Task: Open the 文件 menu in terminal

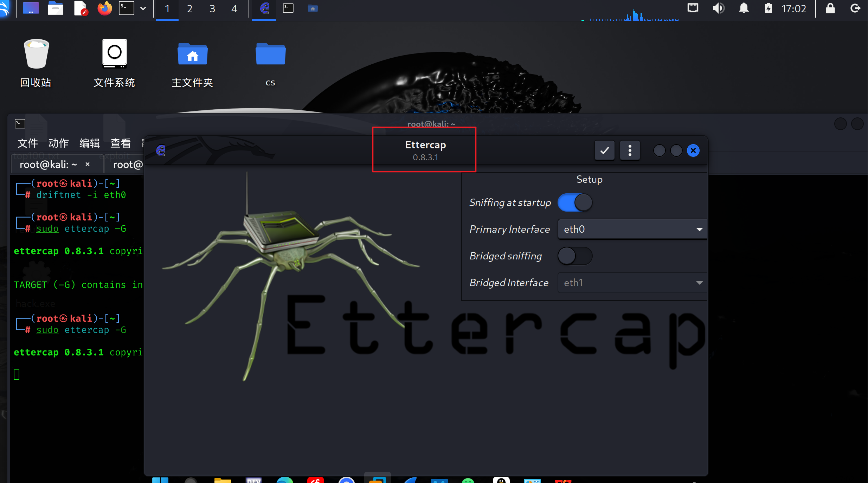Action: [x=28, y=143]
